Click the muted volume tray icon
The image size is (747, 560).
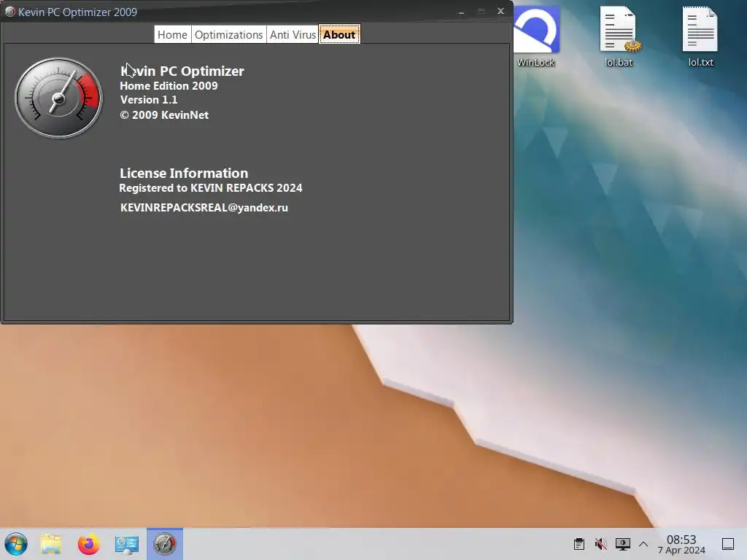[601, 544]
